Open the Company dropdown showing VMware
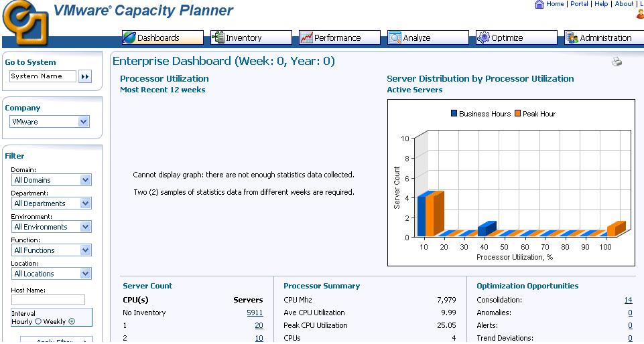The width and height of the screenshot is (644, 344). click(50, 122)
